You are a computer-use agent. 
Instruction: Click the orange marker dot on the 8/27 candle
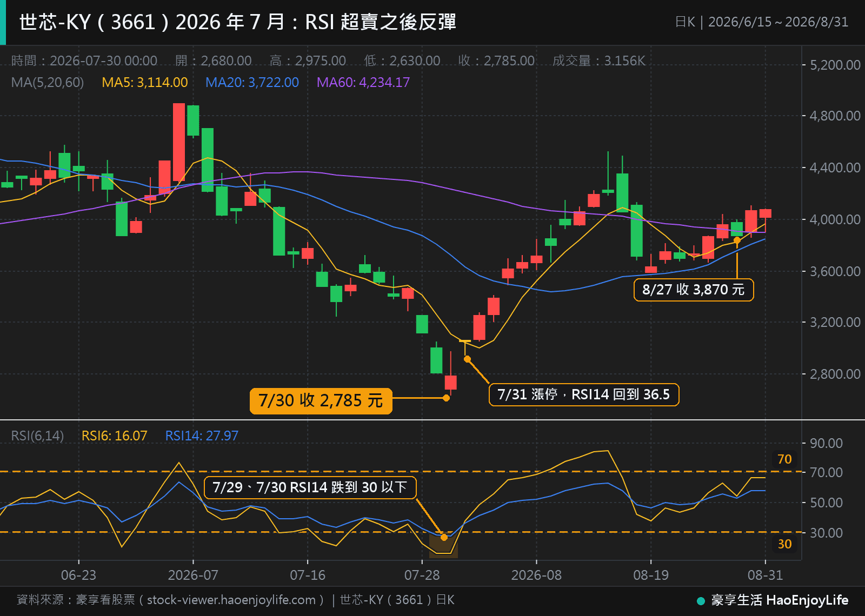tap(737, 240)
